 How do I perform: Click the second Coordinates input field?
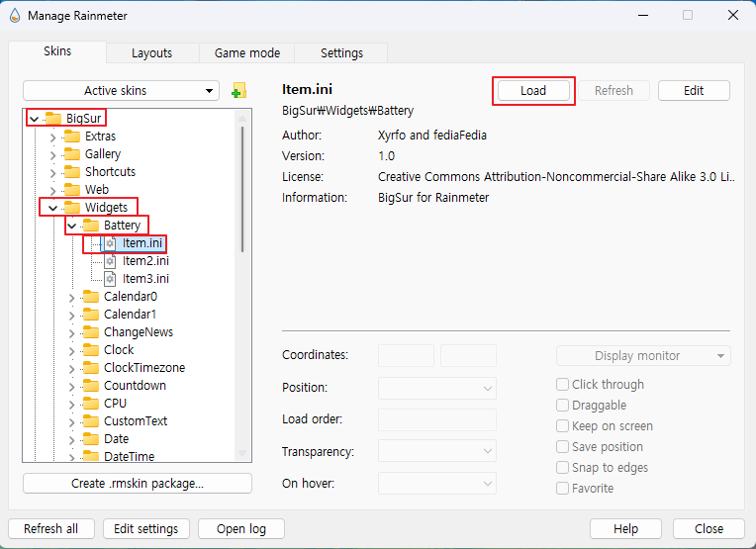468,356
